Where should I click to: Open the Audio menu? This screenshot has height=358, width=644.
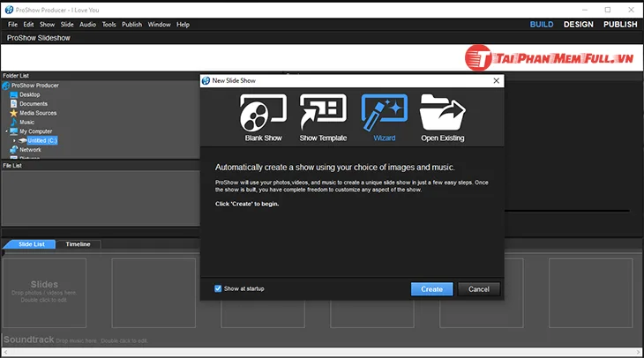tap(87, 25)
